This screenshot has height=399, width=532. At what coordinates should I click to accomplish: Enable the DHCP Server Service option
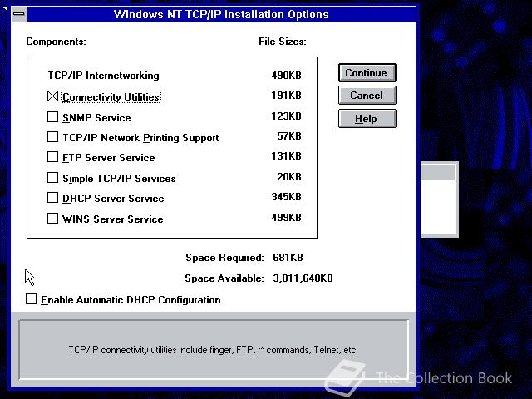pos(53,198)
